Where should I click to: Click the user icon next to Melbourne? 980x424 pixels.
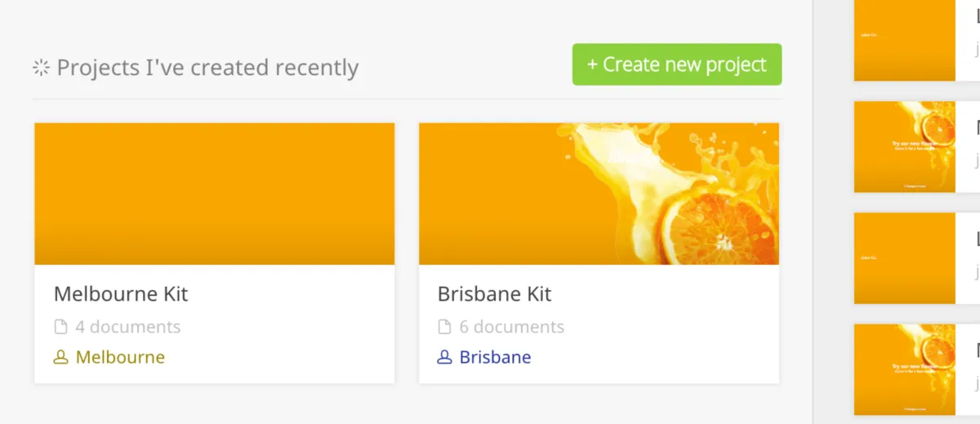tap(60, 357)
